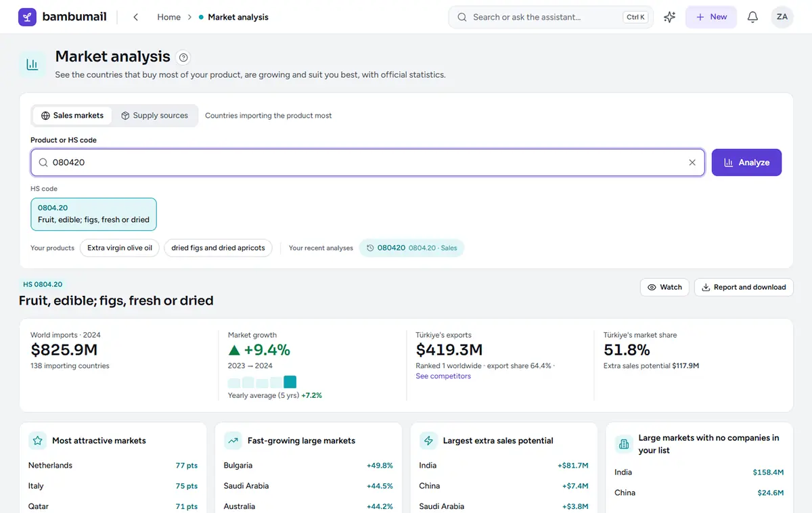812x513 pixels.
Task: Click the Market analysis breadcrumb
Action: [238, 17]
